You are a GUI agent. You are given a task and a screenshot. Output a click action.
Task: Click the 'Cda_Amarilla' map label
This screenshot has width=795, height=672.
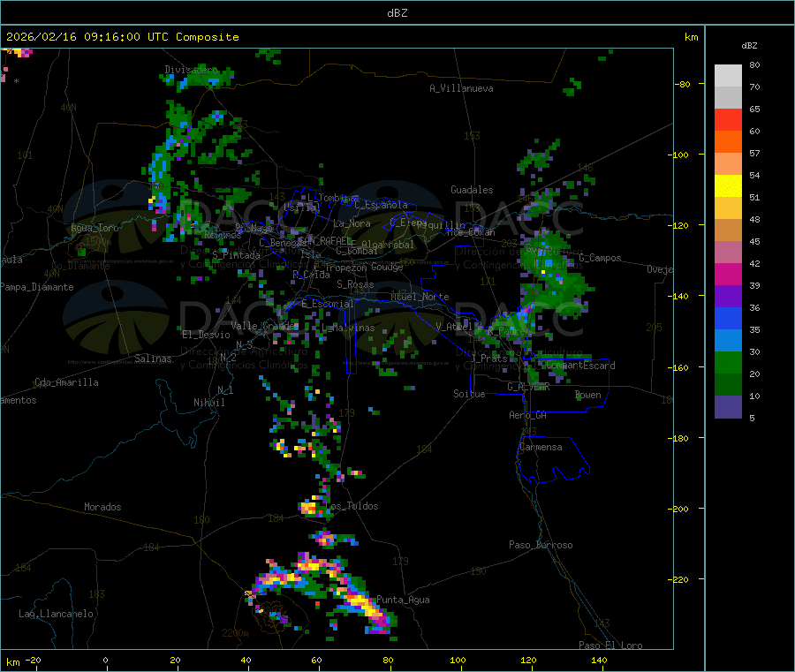pos(66,382)
